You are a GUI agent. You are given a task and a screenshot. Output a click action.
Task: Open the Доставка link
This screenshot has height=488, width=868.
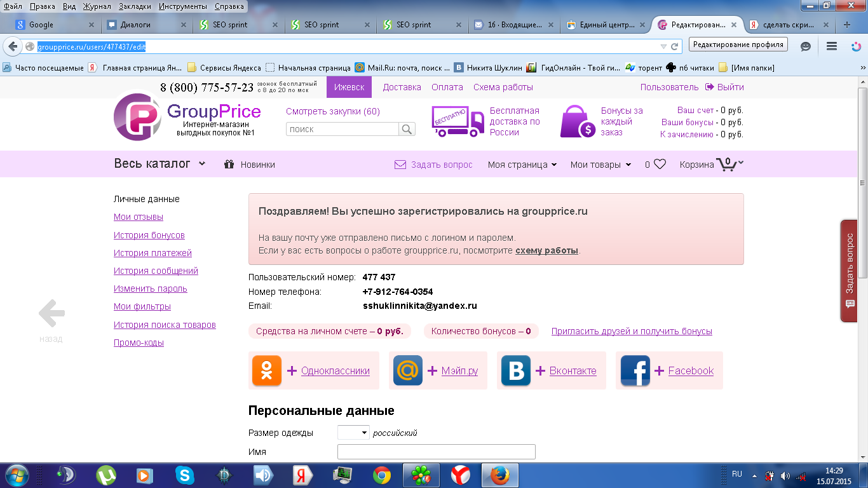click(402, 87)
